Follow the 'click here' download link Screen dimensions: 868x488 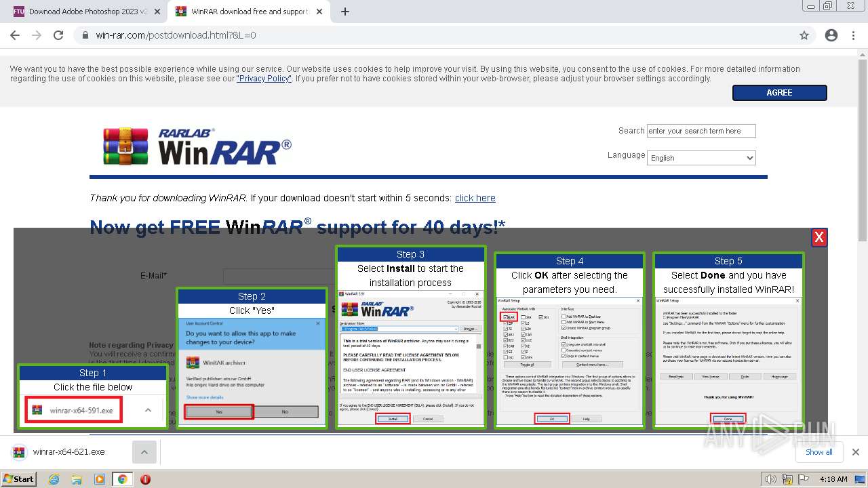[x=475, y=198]
